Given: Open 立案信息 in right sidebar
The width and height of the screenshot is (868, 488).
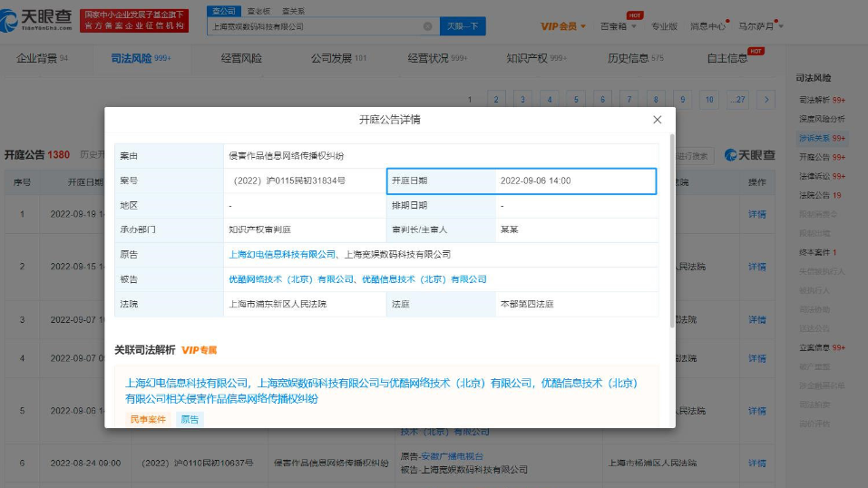Looking at the screenshot, I should coord(822,347).
